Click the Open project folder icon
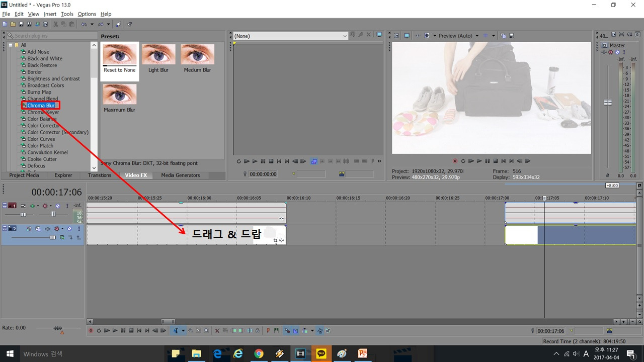Image resolution: width=644 pixels, height=362 pixels. tap(13, 24)
